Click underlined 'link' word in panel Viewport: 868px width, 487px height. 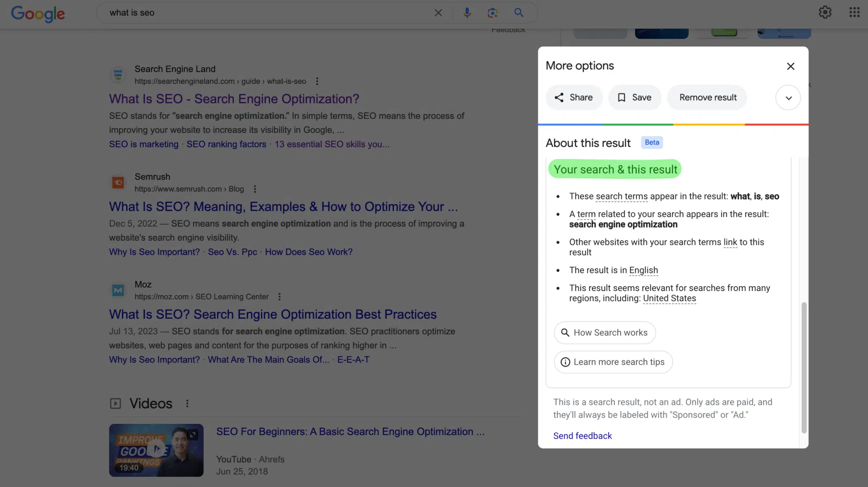(x=730, y=242)
